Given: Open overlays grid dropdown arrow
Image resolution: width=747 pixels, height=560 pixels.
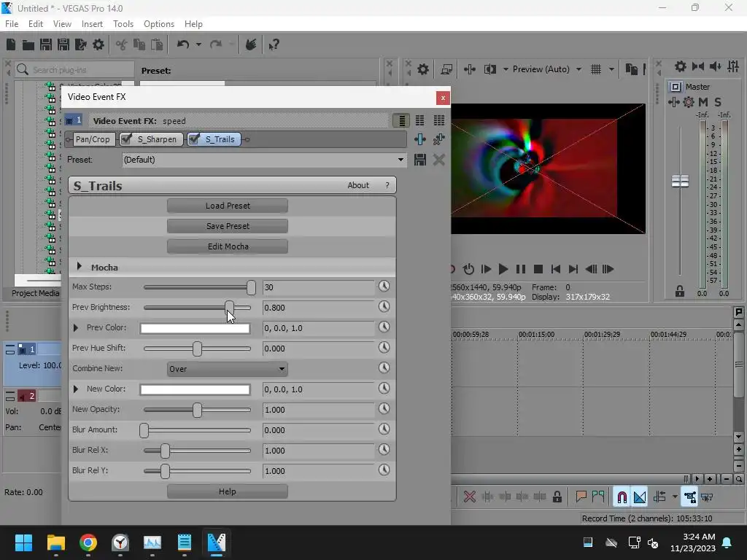Looking at the screenshot, I should tap(611, 69).
